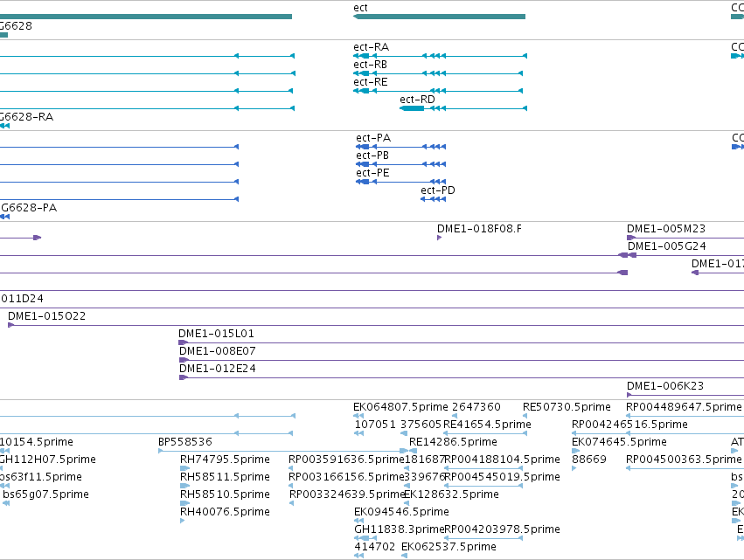Select the BP558536 EST label
Viewport: 744px width, 560px height.
[185, 442]
